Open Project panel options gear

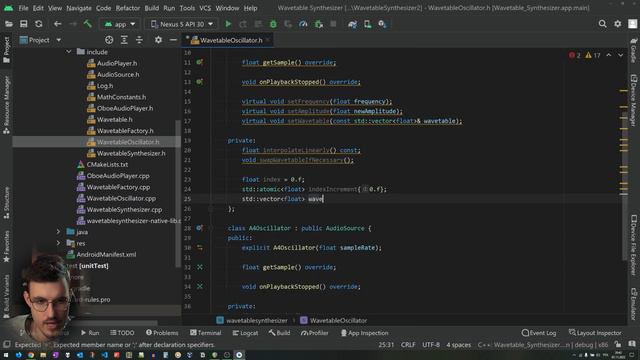[x=158, y=40]
